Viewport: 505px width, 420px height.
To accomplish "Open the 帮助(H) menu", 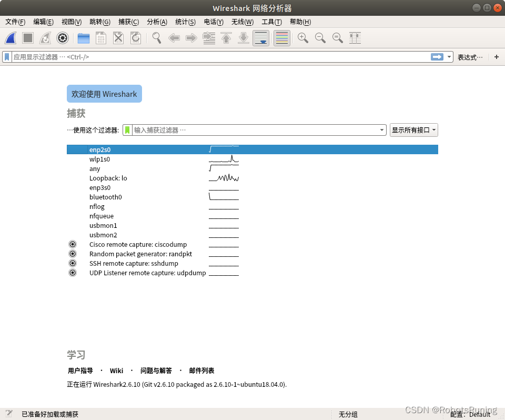I will [300, 22].
